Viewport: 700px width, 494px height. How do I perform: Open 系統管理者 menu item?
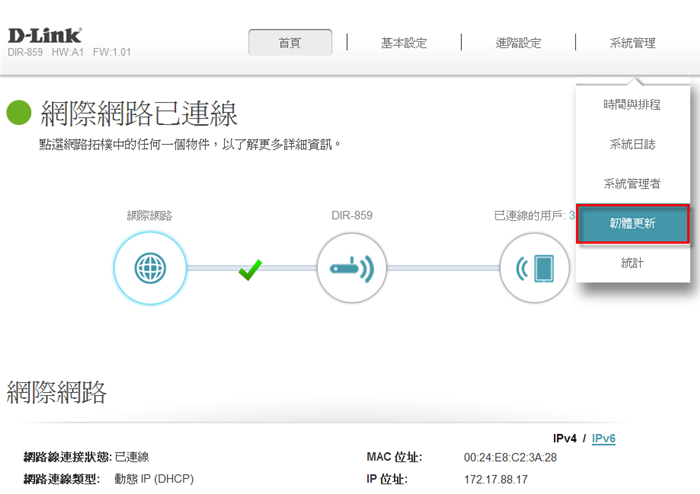tap(632, 184)
